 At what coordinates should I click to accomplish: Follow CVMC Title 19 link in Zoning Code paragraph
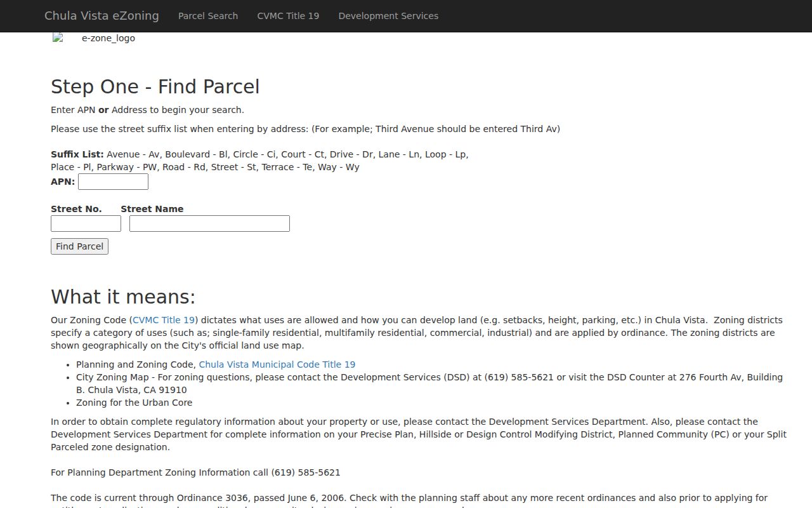click(164, 320)
